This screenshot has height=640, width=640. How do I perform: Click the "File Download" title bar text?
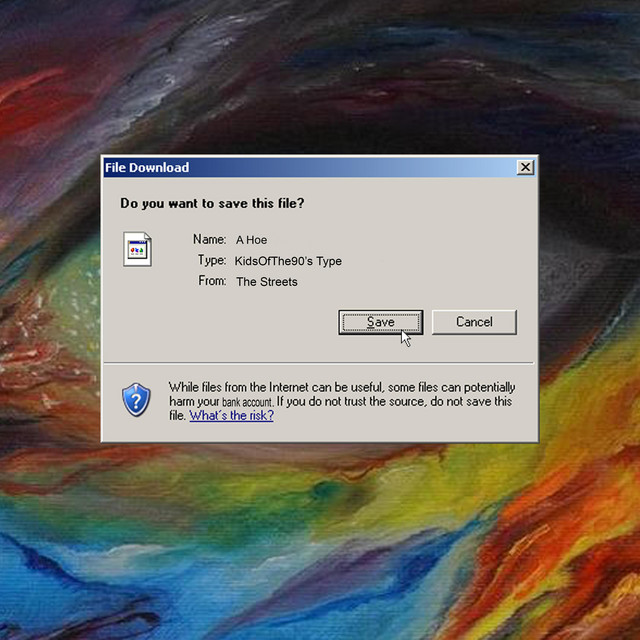147,167
